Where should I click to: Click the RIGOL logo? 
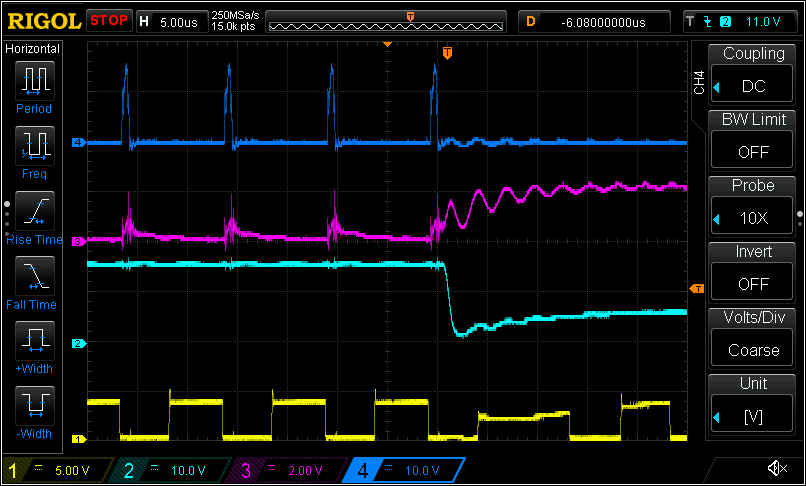click(42, 20)
